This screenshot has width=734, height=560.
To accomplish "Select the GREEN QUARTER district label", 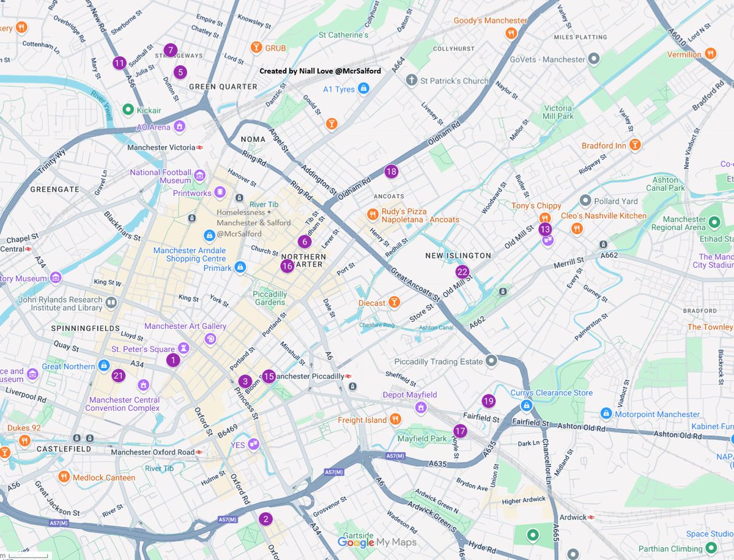I will point(223,86).
